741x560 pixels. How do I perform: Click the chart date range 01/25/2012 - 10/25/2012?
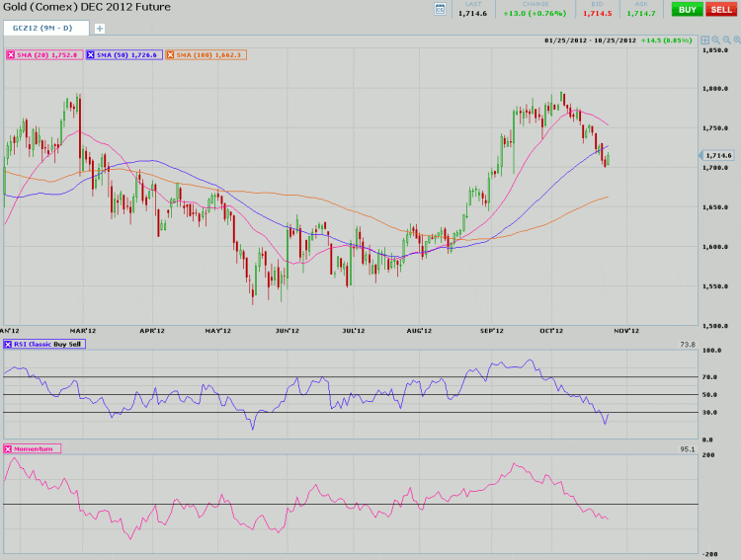[x=589, y=40]
